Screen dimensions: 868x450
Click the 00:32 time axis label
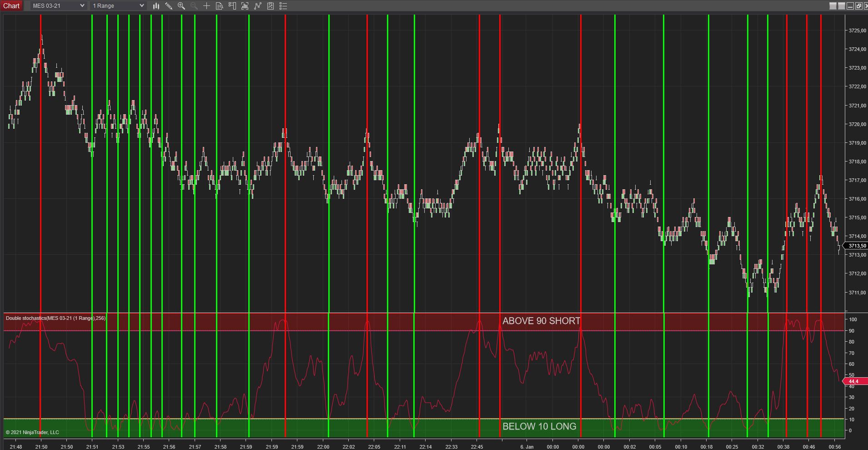pos(758,447)
